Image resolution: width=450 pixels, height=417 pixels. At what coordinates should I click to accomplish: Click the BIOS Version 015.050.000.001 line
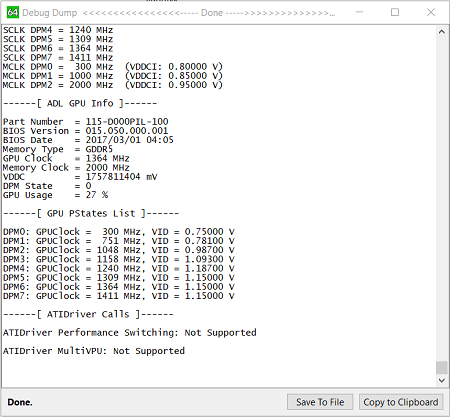85,131
